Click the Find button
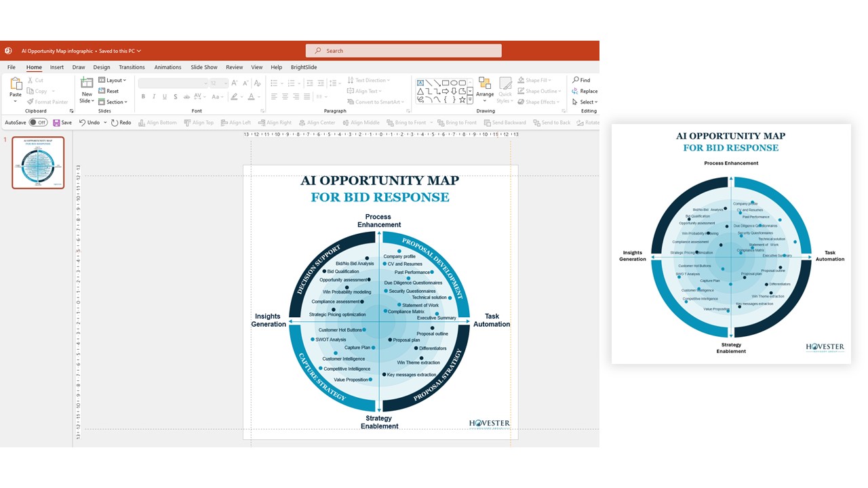 coord(581,80)
